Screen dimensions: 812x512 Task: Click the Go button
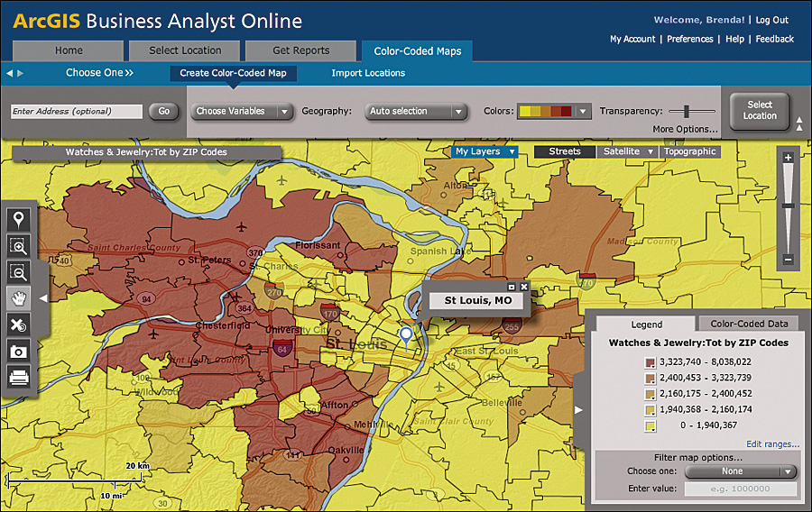163,111
